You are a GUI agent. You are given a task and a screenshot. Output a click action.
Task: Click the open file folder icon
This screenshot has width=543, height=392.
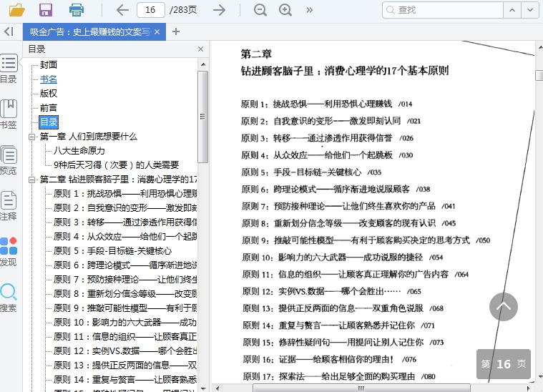tap(16, 10)
